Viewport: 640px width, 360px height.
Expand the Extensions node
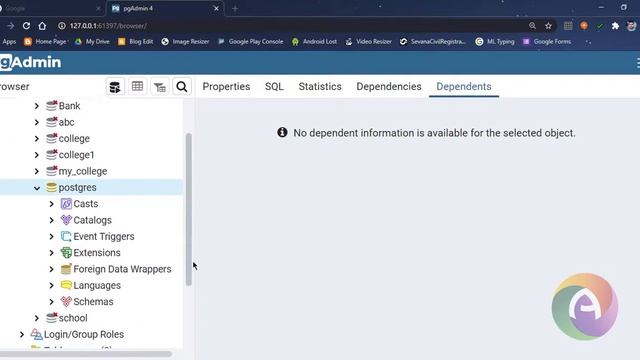coord(51,253)
